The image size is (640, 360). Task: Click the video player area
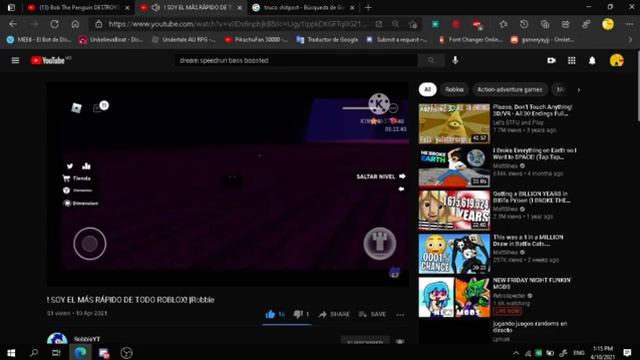(x=228, y=184)
